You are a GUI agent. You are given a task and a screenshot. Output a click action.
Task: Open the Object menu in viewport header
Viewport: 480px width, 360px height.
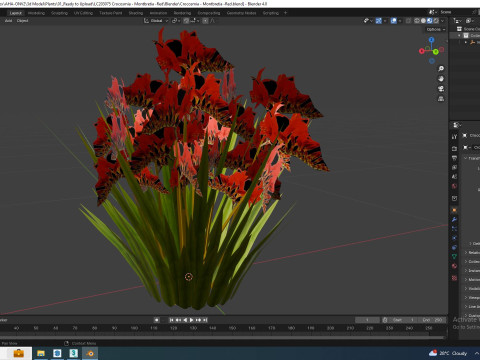(22, 21)
